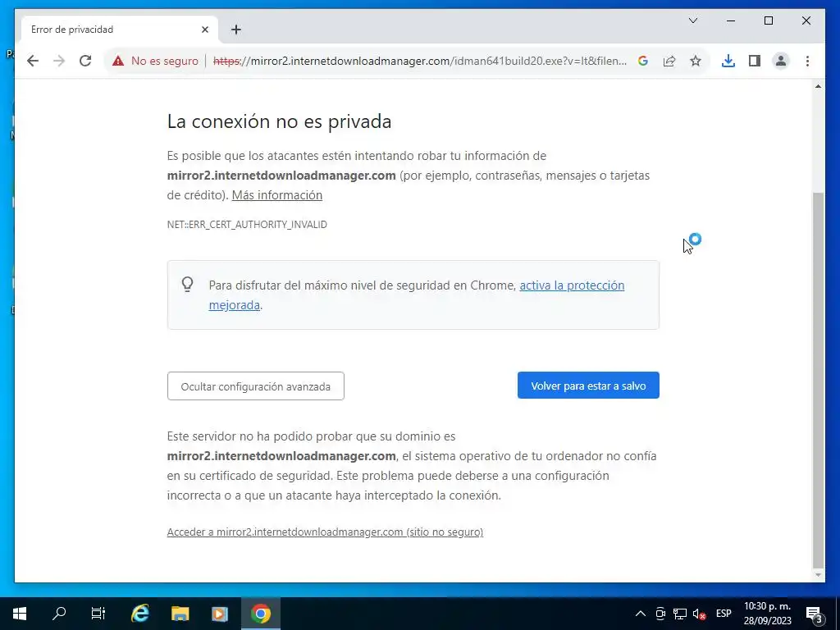
Task: Open Task View on taskbar
Action: 98,614
